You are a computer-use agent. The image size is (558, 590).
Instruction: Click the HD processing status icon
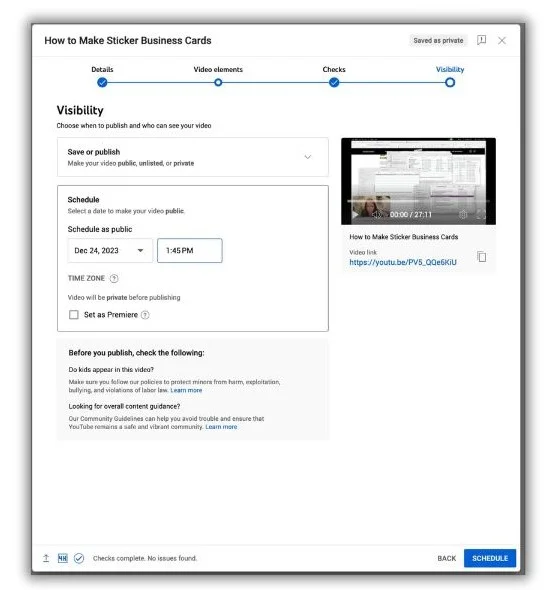point(62,558)
